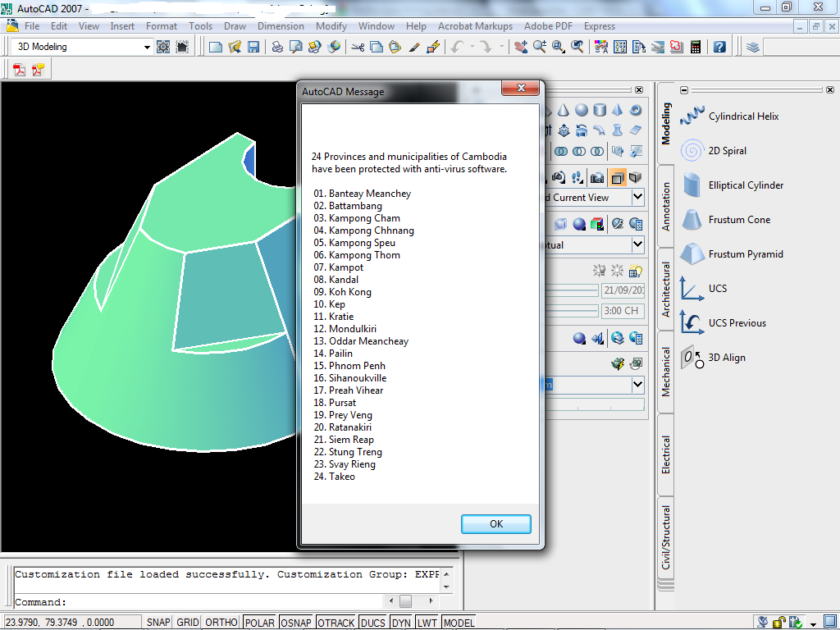Viewport: 840px width, 630px height.
Task: Click the Plot Preview icon
Action: 295,47
